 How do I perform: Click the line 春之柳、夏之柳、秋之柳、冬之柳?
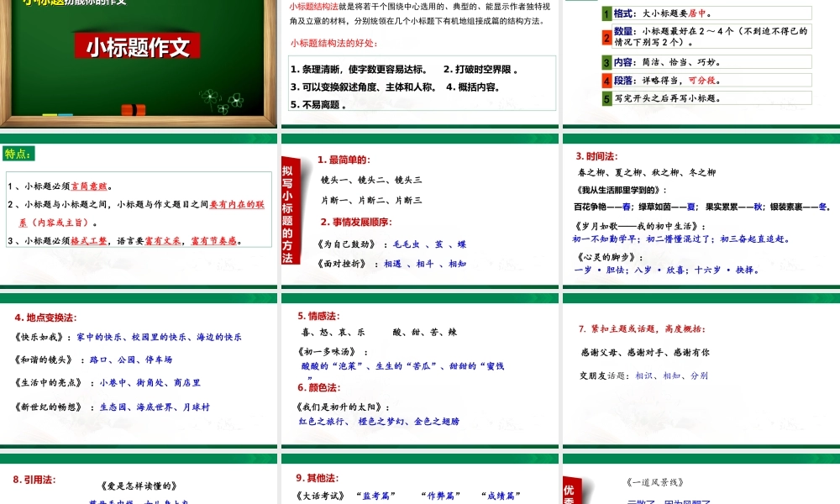(x=647, y=172)
